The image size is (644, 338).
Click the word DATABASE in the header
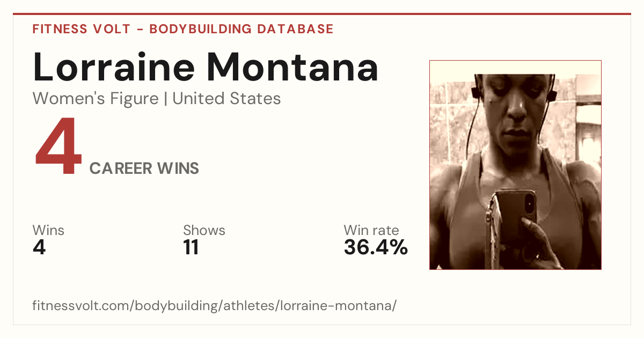click(295, 29)
